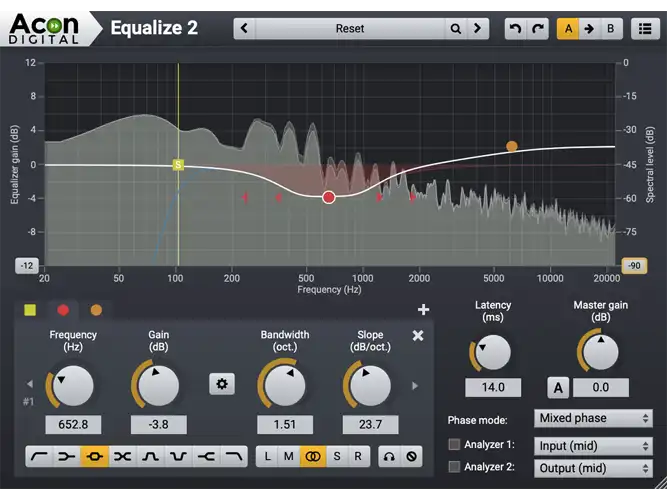667x500 pixels.
Task: Select the low cut filter type
Action: pos(39,457)
